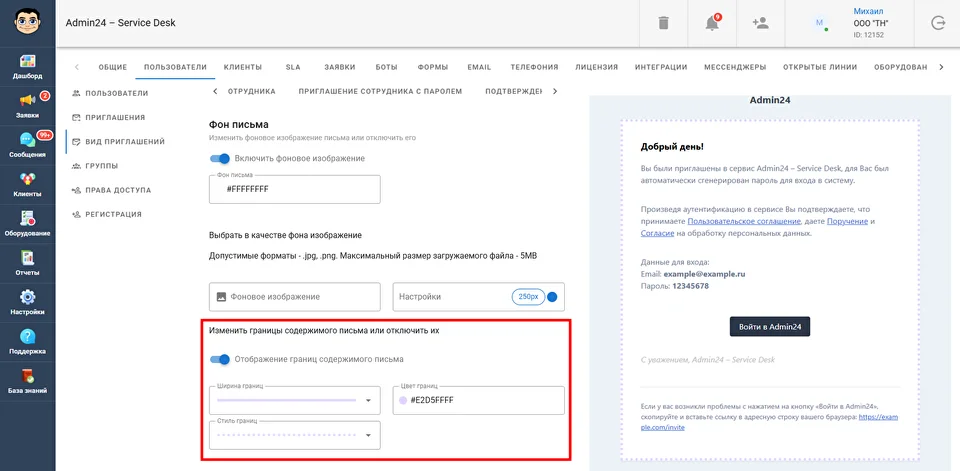Switch to the ЛИЦЕНЗИЯ tab
The height and width of the screenshot is (471, 960).
596,67
